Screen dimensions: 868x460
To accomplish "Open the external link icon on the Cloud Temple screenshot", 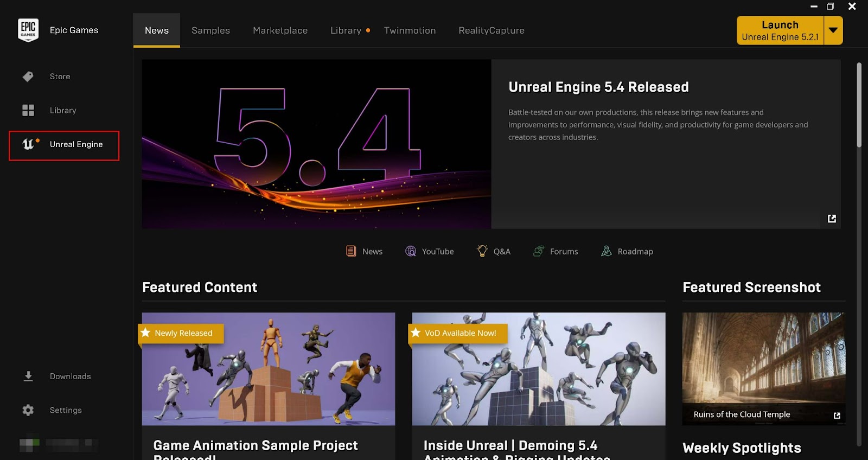I will (837, 416).
